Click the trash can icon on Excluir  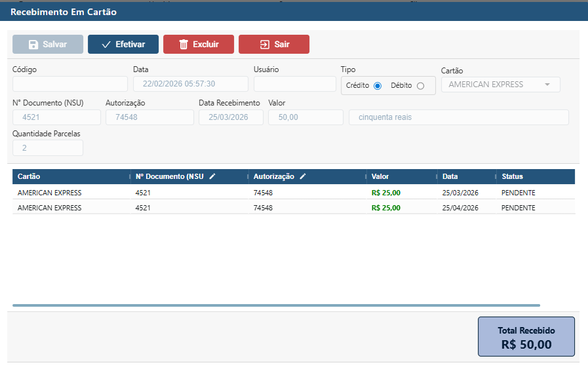[x=184, y=45]
